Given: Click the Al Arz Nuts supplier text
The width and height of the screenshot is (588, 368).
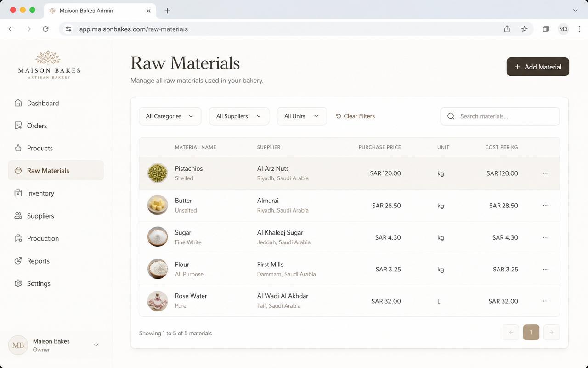Looking at the screenshot, I should point(273,168).
